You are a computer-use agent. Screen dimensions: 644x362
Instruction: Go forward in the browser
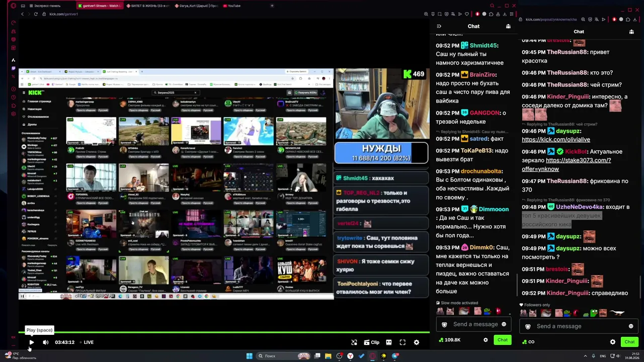point(29,14)
